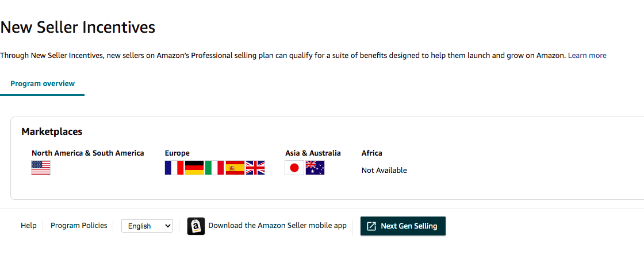Click the Amazon Seller app icon

196,226
